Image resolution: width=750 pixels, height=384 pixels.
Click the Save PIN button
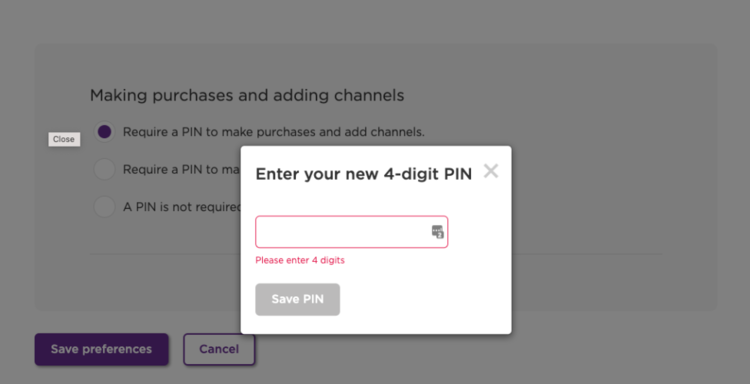(298, 299)
